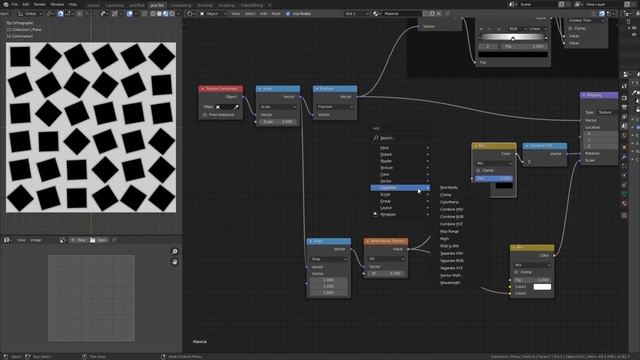Collapse the White Noise Texture node header

click(x=367, y=241)
